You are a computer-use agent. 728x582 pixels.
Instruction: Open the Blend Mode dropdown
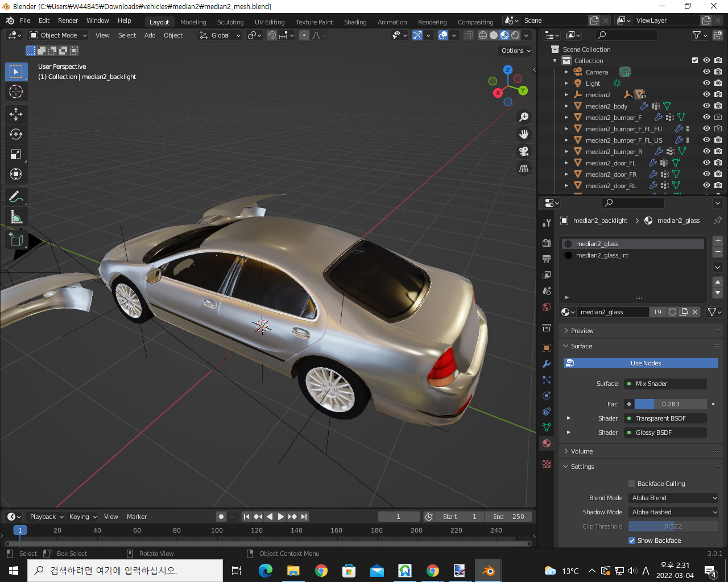coord(674,498)
